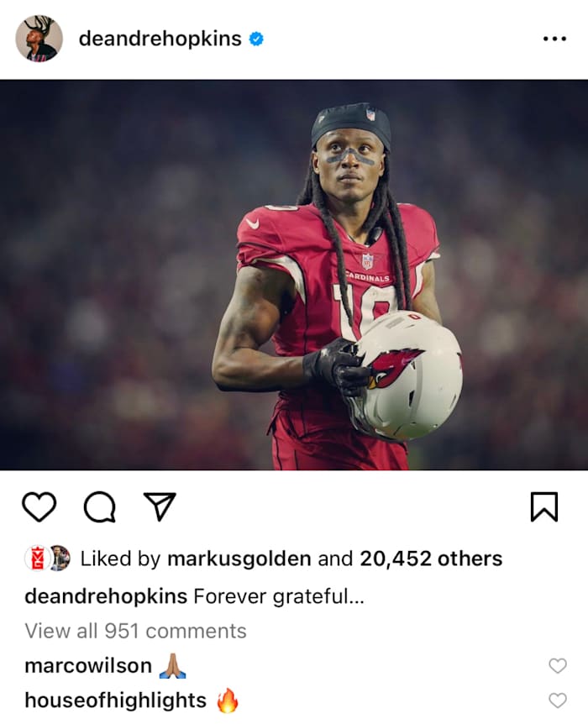Show the 20,452 others who liked
Screen dimensions: 588x724
[431, 559]
